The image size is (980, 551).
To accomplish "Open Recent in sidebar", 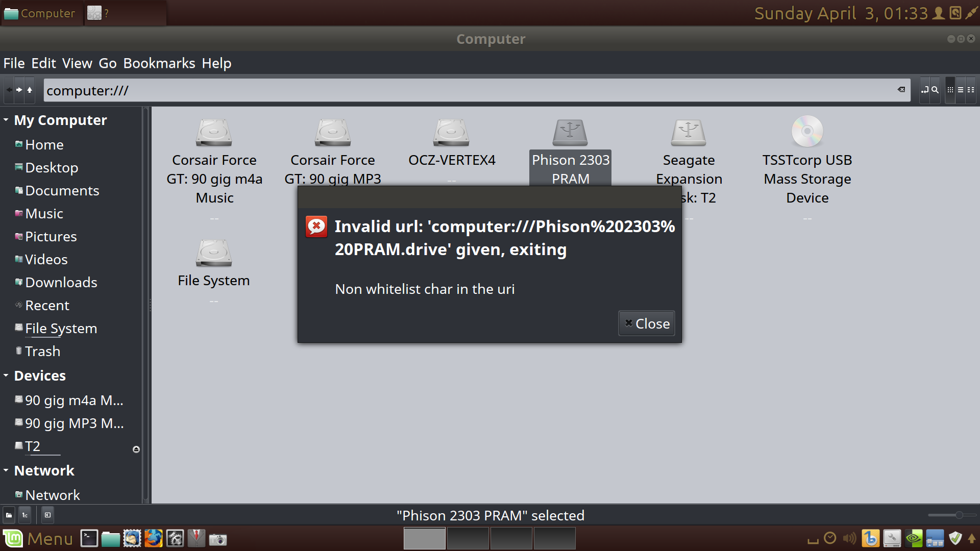I will pos(47,306).
